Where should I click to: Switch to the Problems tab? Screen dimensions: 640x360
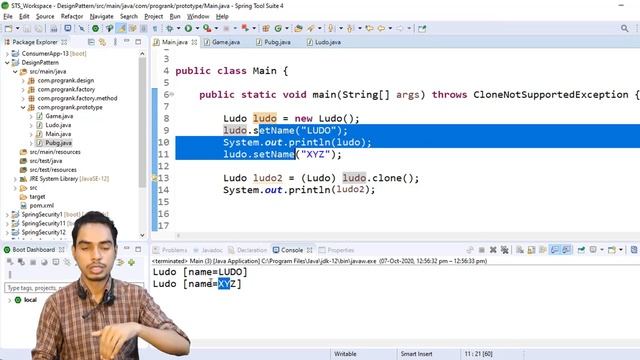(170, 250)
